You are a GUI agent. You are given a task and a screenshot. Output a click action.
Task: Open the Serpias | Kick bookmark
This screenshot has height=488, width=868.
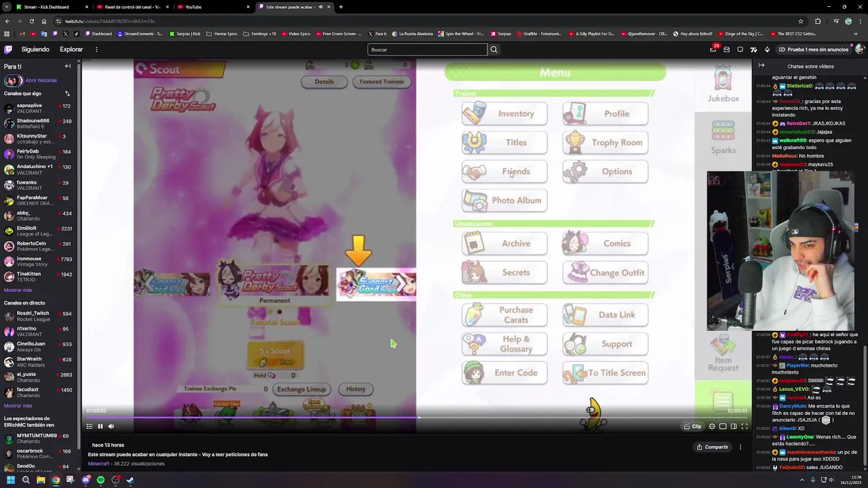coord(185,34)
